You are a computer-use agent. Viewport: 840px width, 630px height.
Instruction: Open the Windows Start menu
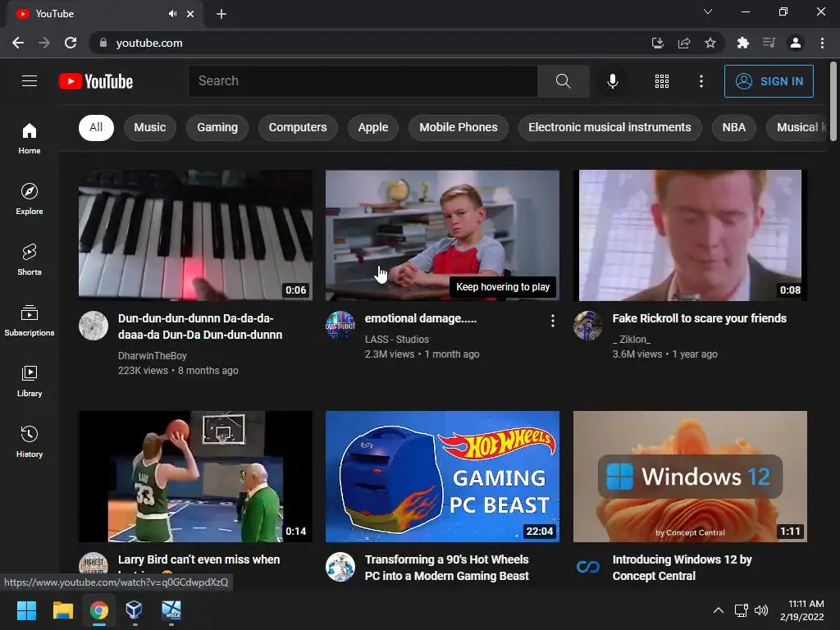tap(26, 610)
